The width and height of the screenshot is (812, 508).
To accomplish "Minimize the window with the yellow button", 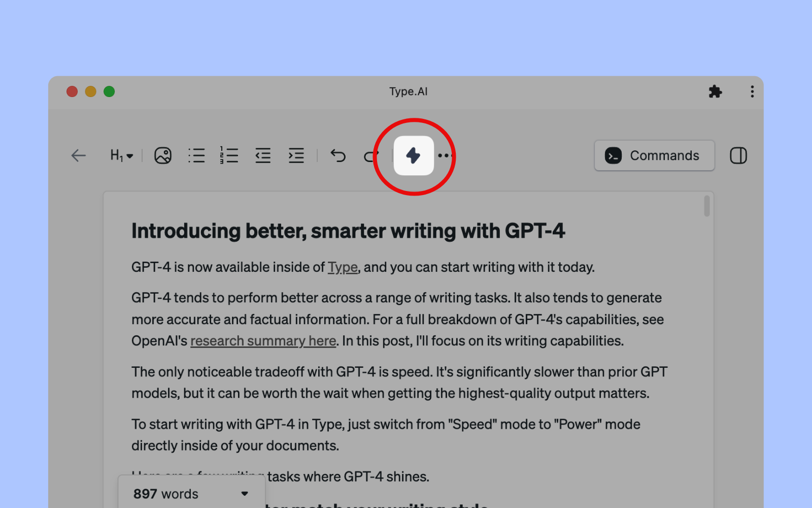I will (x=91, y=91).
